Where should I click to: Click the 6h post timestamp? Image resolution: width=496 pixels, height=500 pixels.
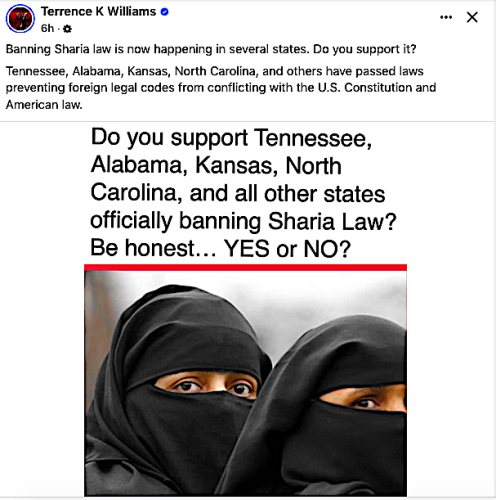pos(47,28)
